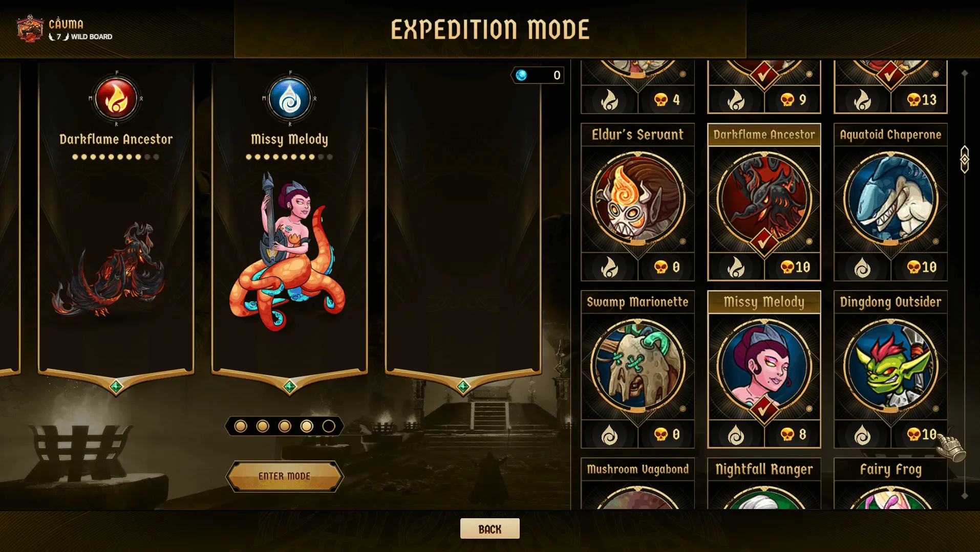The image size is (980, 552).
Task: Open the Nightfall Ranger card header
Action: [764, 469]
